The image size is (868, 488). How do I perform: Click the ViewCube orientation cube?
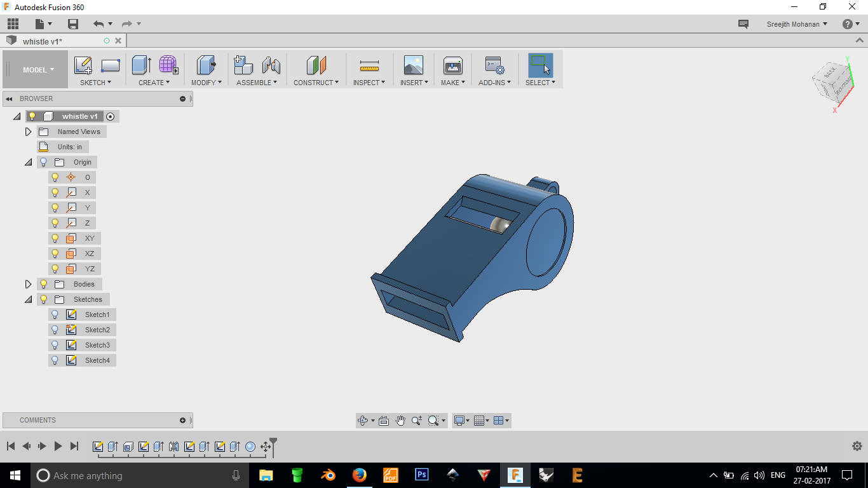[832, 83]
